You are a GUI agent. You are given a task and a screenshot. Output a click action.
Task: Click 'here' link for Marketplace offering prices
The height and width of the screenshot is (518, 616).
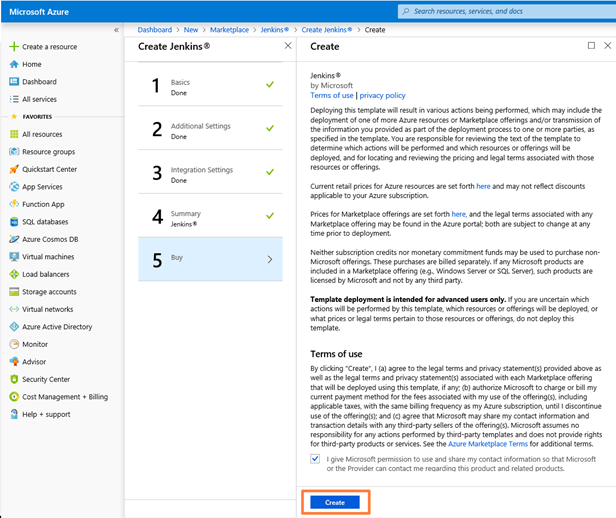pos(458,214)
